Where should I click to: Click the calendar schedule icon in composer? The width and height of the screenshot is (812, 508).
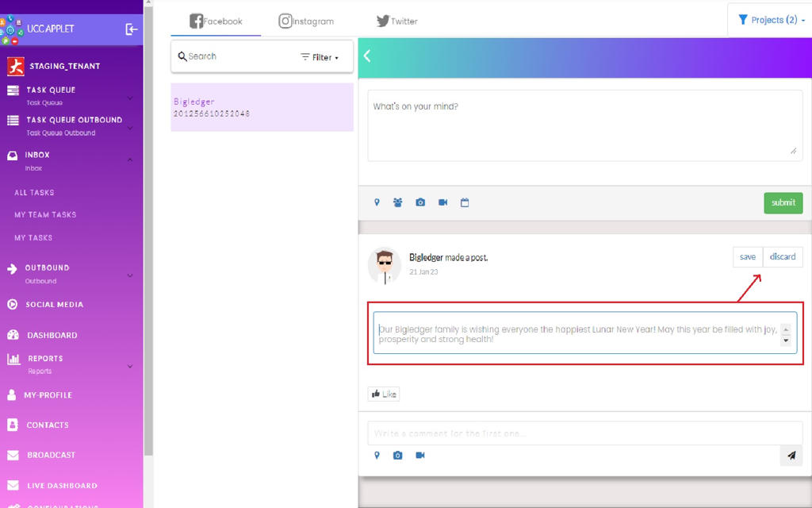[x=465, y=202]
